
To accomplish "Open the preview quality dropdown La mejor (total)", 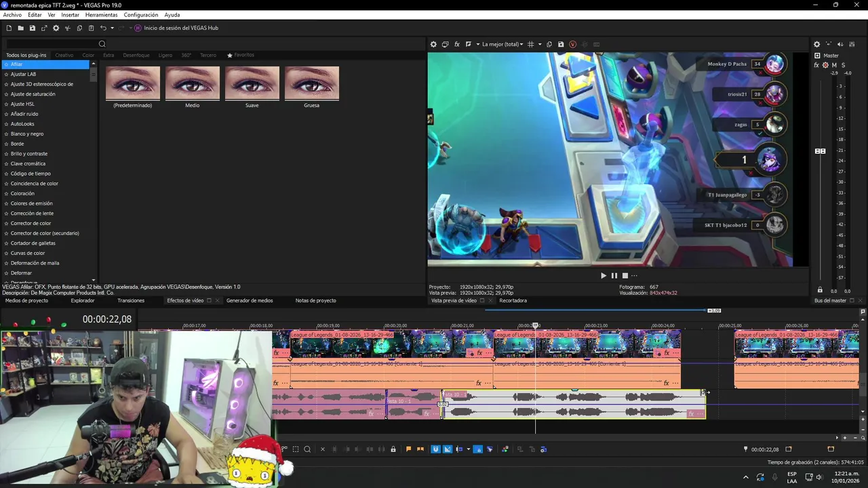I will 502,44.
